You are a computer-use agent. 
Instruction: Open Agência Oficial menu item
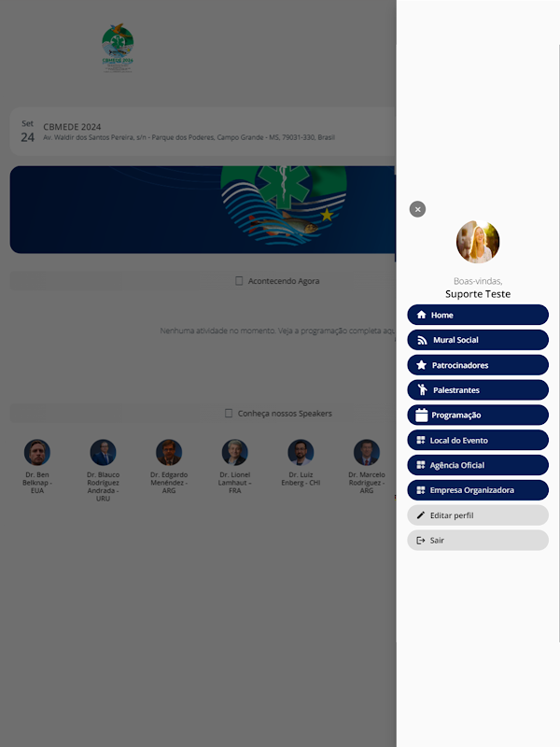click(x=478, y=465)
